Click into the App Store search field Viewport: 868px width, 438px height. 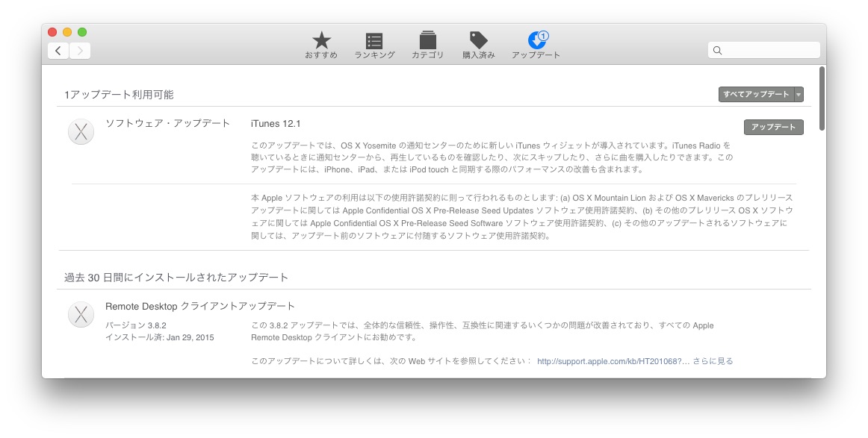pos(764,50)
